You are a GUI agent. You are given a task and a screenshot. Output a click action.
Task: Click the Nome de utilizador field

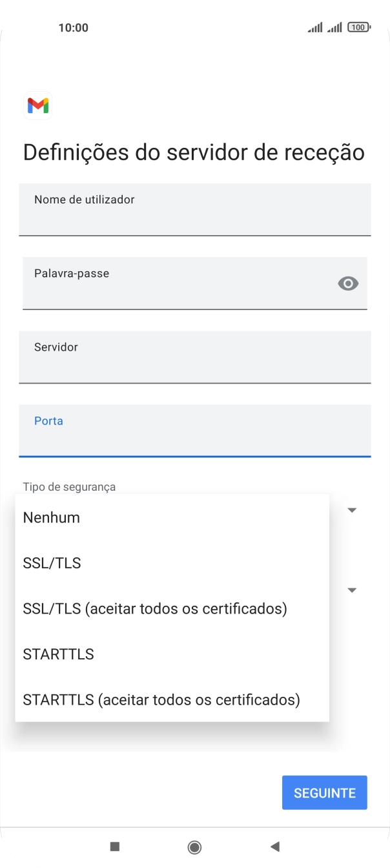pos(194,209)
